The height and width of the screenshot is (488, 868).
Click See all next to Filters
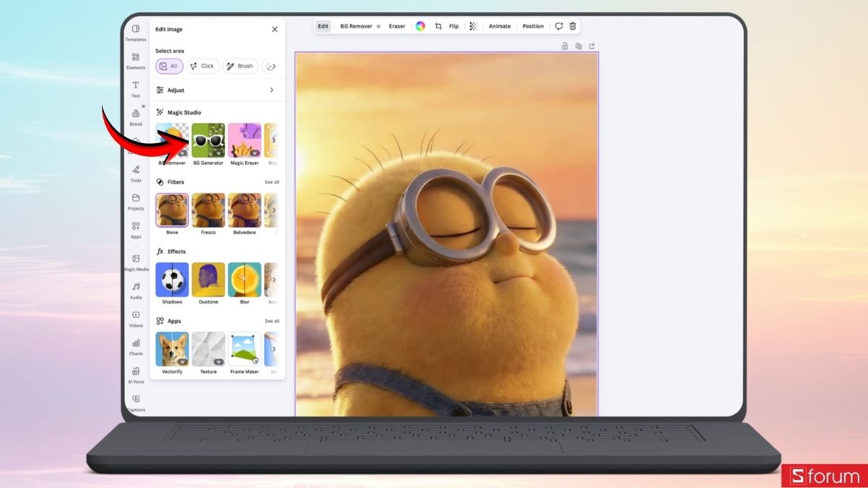[271, 181]
